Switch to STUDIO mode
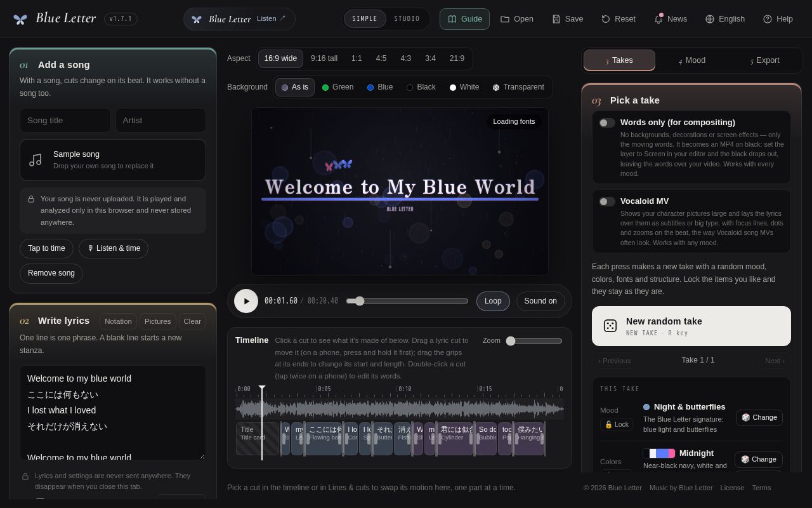The height and width of the screenshot is (508, 812). tap(407, 19)
